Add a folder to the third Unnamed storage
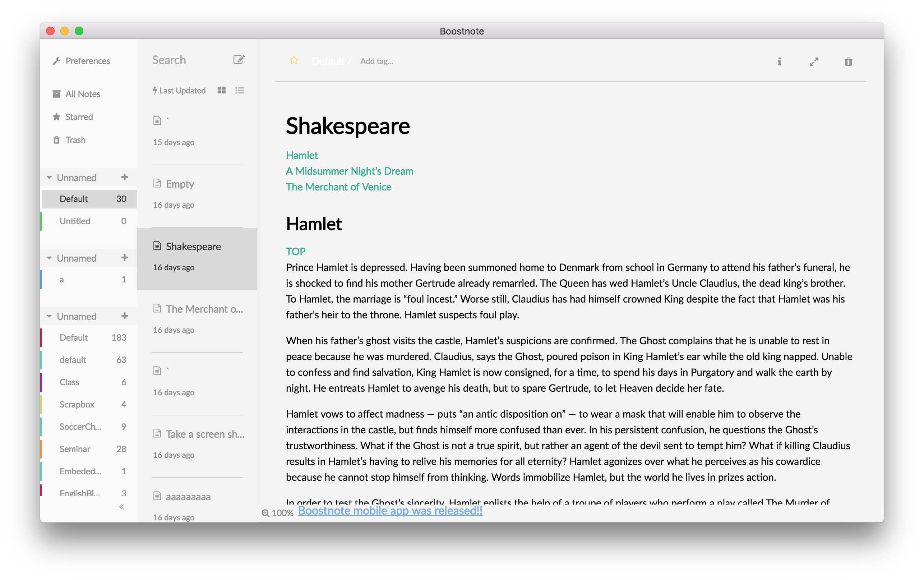Image resolution: width=924 pixels, height=580 pixels. [124, 316]
